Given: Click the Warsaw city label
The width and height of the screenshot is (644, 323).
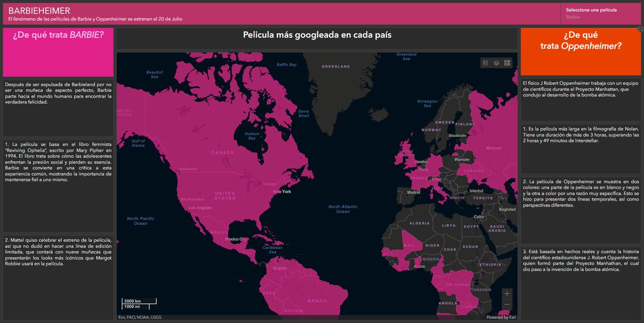Looking at the screenshot, I should coord(462,160).
